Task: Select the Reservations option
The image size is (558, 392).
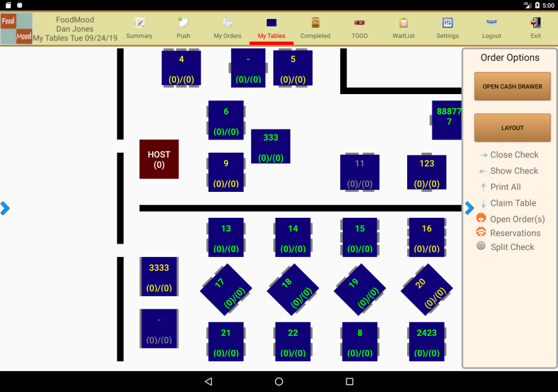Action: pyautogui.click(x=515, y=233)
